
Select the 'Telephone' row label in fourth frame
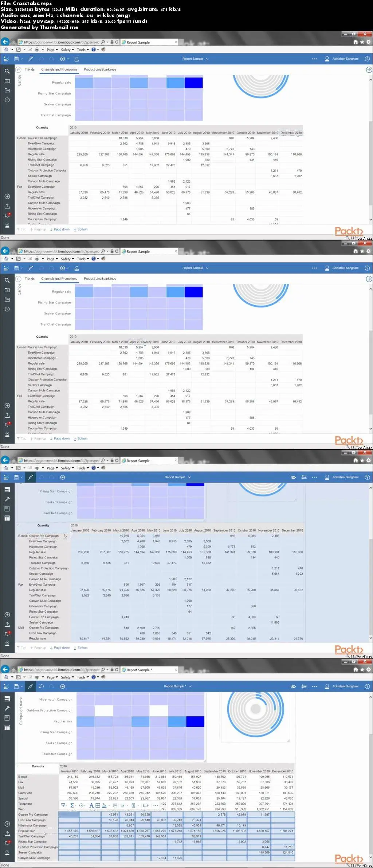click(25, 804)
